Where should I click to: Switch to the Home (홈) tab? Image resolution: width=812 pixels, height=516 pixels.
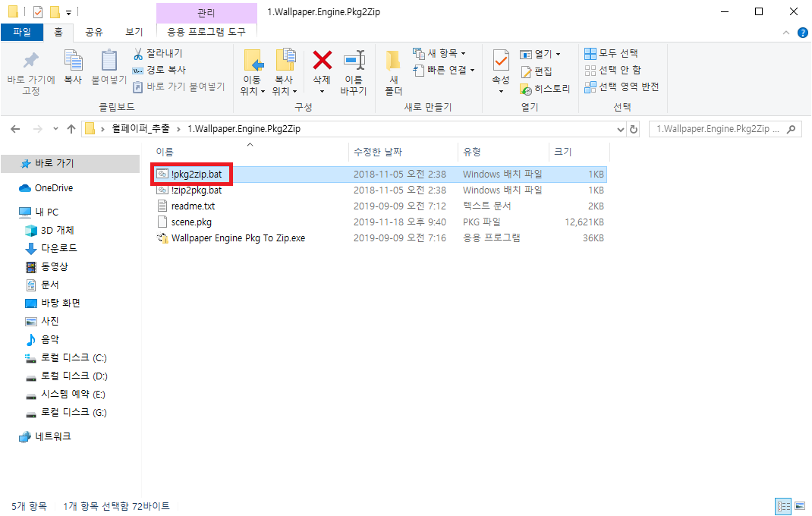[58, 32]
